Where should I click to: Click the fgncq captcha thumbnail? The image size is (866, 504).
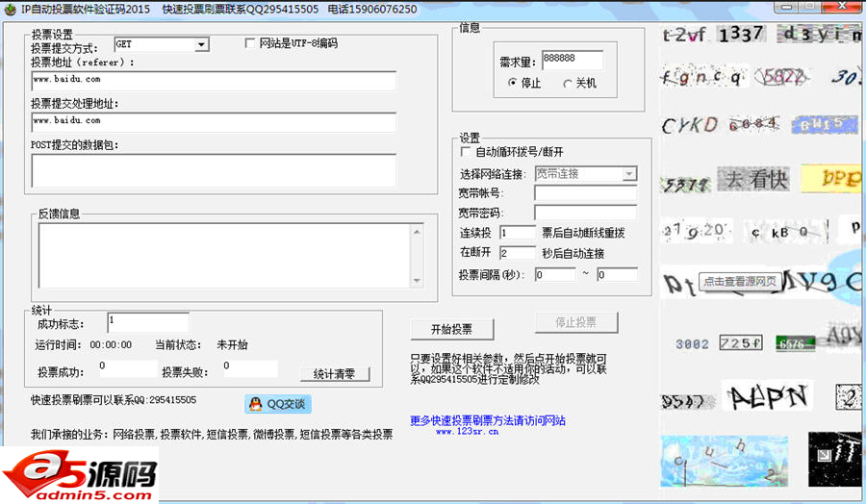pos(702,77)
